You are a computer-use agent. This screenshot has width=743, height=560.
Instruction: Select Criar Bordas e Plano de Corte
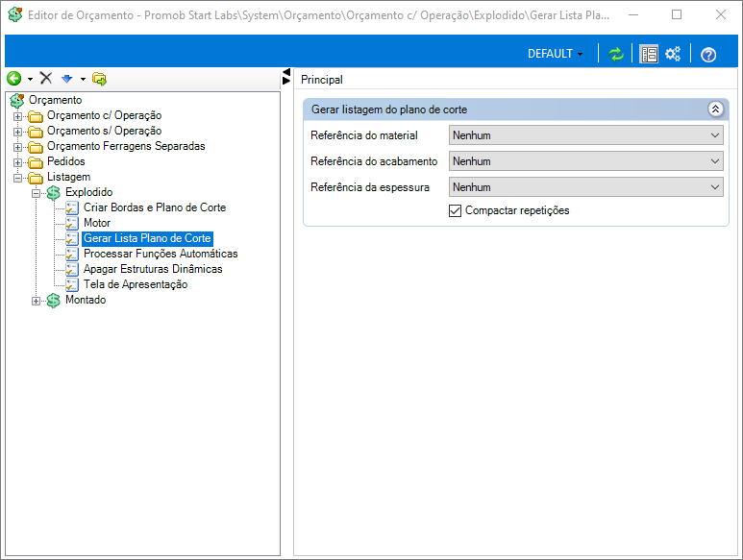tap(154, 207)
